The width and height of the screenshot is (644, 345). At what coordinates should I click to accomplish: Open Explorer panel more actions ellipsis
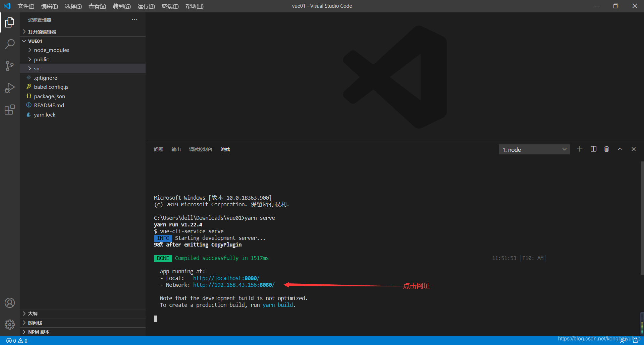(x=135, y=19)
